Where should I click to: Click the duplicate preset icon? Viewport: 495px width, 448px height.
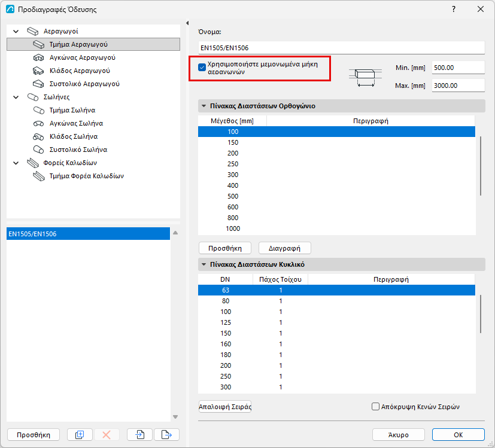click(x=80, y=435)
